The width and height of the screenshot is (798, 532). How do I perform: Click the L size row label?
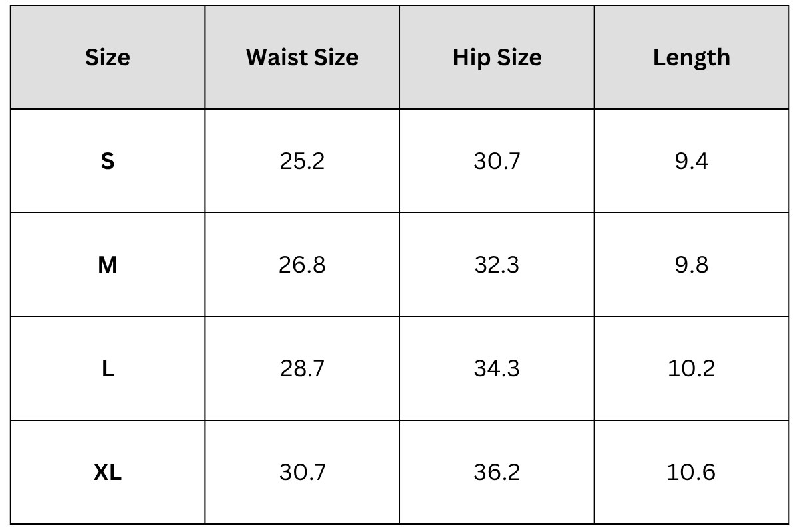point(108,368)
